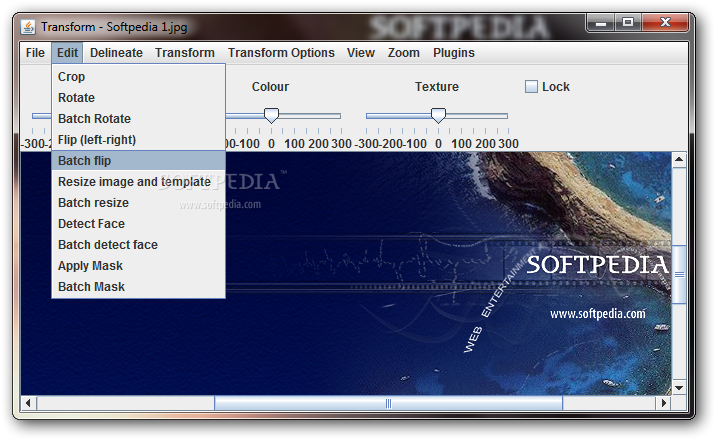Select Resize image and template
716x440 pixels.
139,182
